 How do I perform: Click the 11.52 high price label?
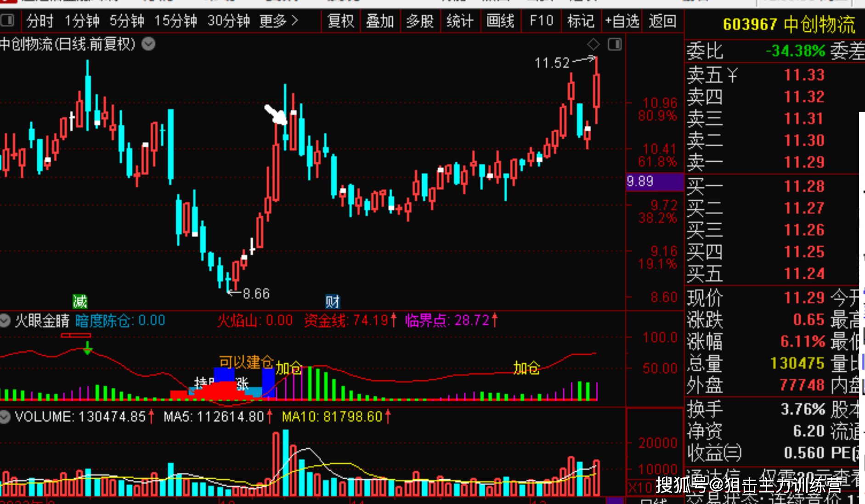pos(552,63)
